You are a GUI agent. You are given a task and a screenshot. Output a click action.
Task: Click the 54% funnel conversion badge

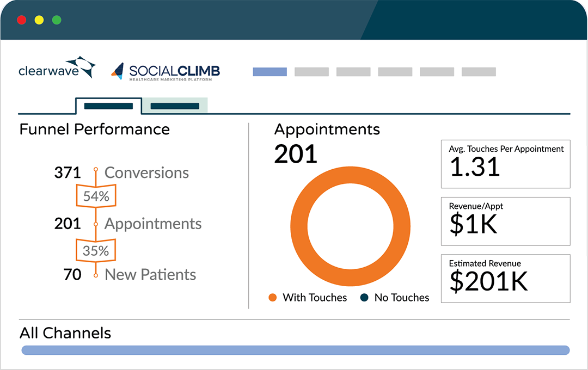[x=96, y=196]
